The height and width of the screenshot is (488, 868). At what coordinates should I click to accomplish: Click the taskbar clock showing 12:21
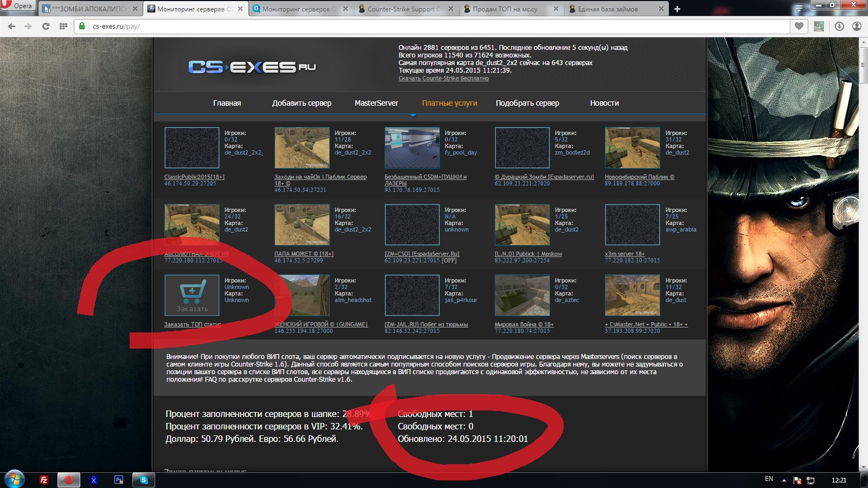(x=839, y=480)
